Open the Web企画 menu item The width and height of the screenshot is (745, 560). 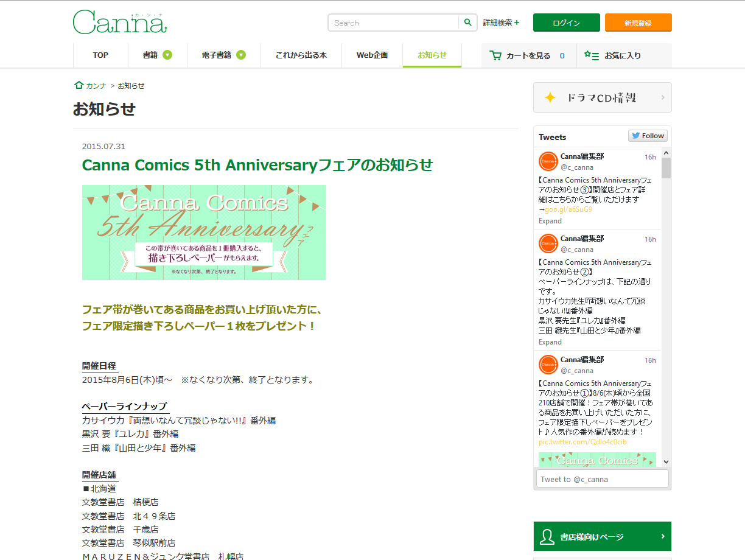372,55
